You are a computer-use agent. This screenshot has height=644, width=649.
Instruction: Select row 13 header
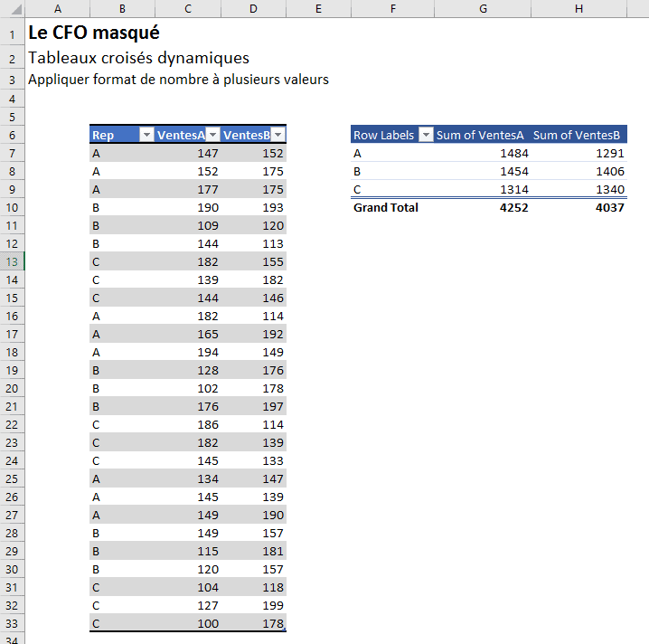pos(13,261)
